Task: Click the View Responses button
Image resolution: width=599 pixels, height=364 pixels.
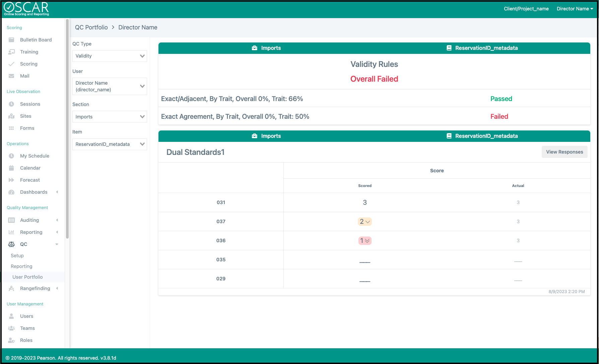Action: (564, 152)
